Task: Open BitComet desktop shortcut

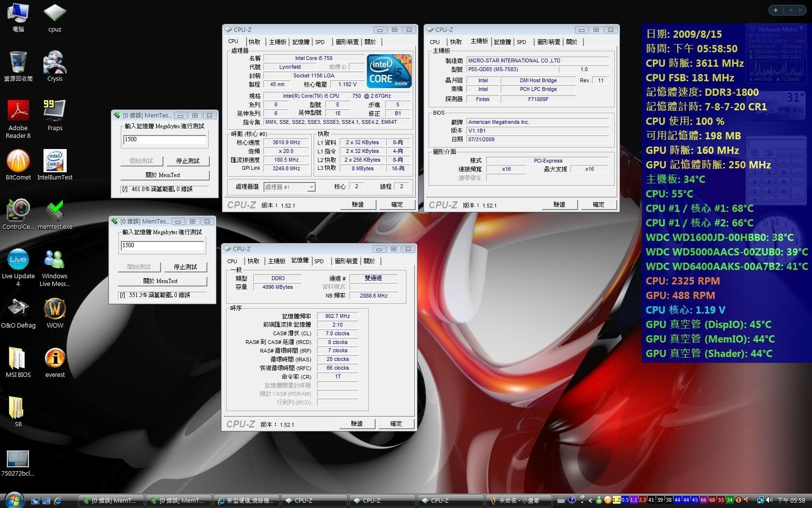Action: (18, 164)
